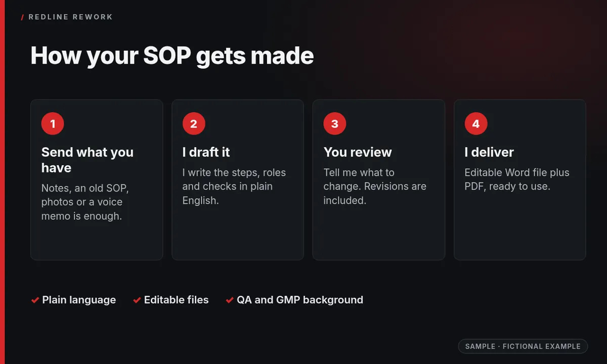Viewport: 607px width, 364px height.
Task: Open the Send what you have card
Action: click(97, 179)
